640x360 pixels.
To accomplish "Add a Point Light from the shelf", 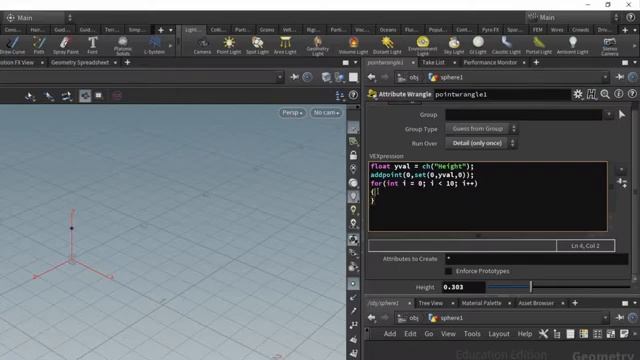I will coord(229,45).
